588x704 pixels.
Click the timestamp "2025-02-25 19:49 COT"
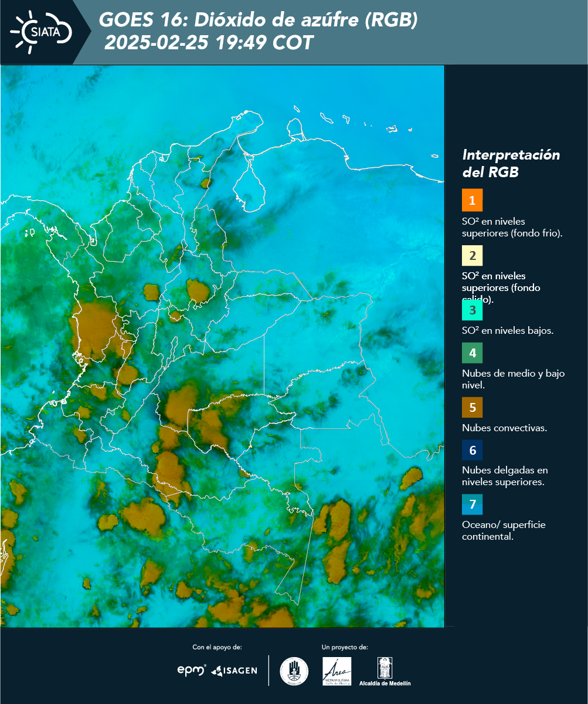[209, 43]
